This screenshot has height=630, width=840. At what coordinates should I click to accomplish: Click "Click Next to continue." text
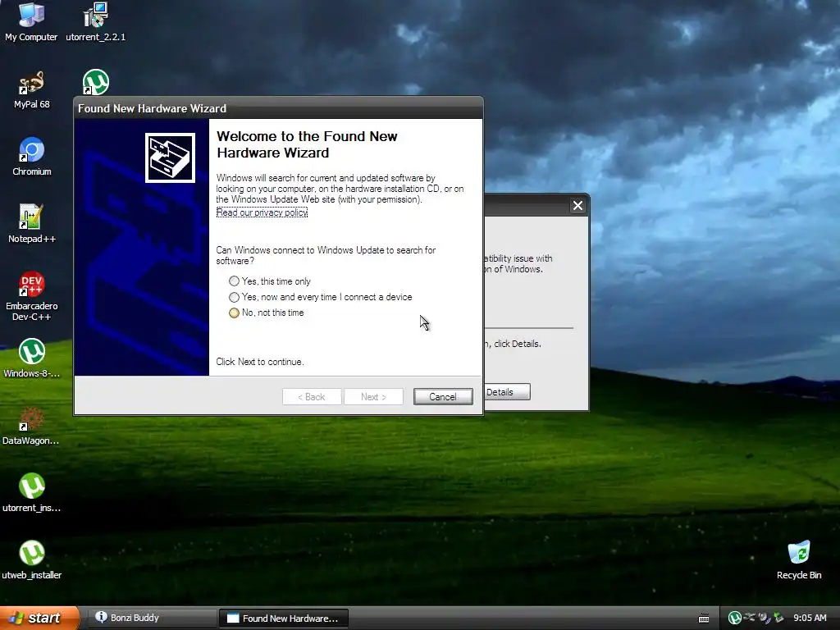(260, 362)
